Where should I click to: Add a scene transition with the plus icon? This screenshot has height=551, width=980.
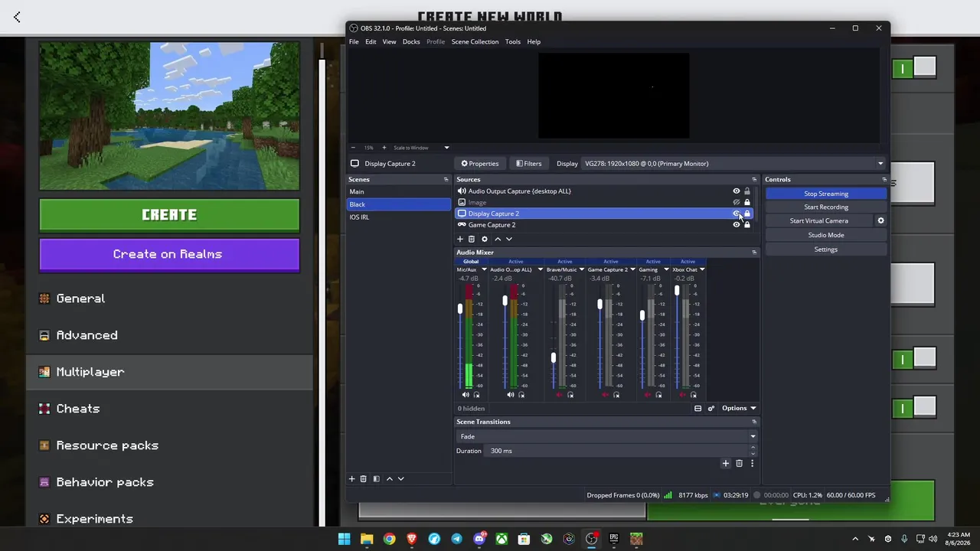coord(726,463)
